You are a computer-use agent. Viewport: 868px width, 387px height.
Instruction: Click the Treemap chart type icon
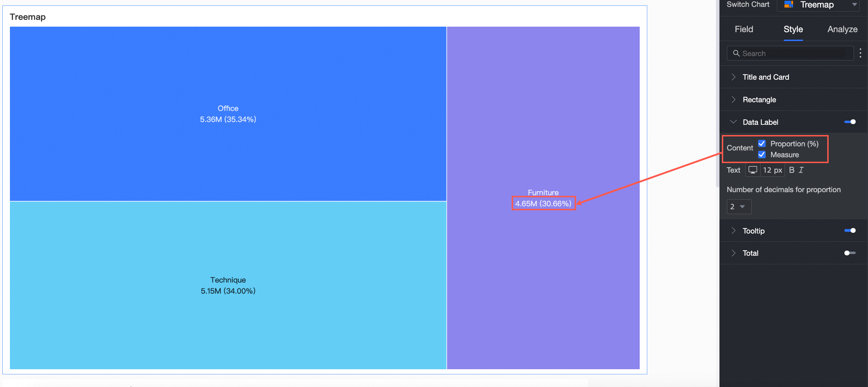pyautogui.click(x=789, y=4)
